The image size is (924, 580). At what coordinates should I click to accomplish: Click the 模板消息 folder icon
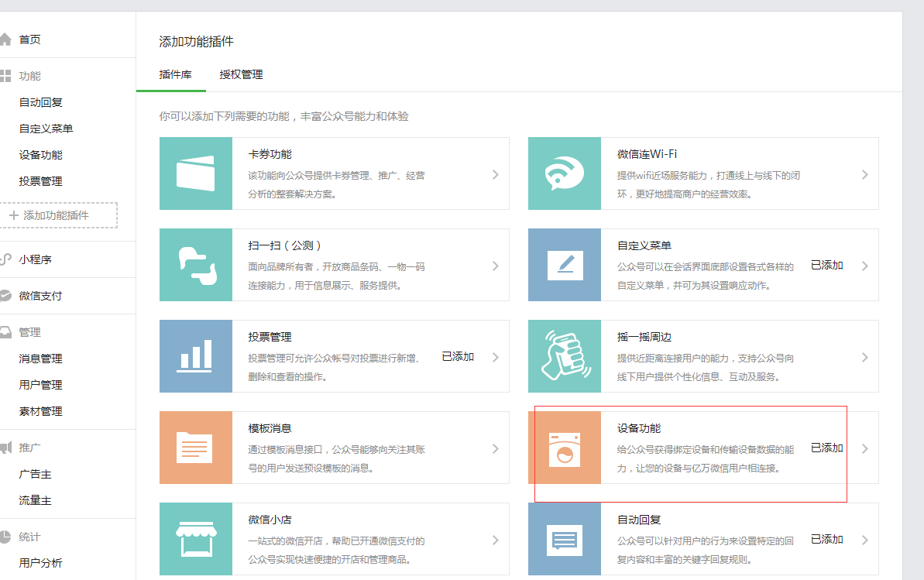pyautogui.click(x=195, y=448)
